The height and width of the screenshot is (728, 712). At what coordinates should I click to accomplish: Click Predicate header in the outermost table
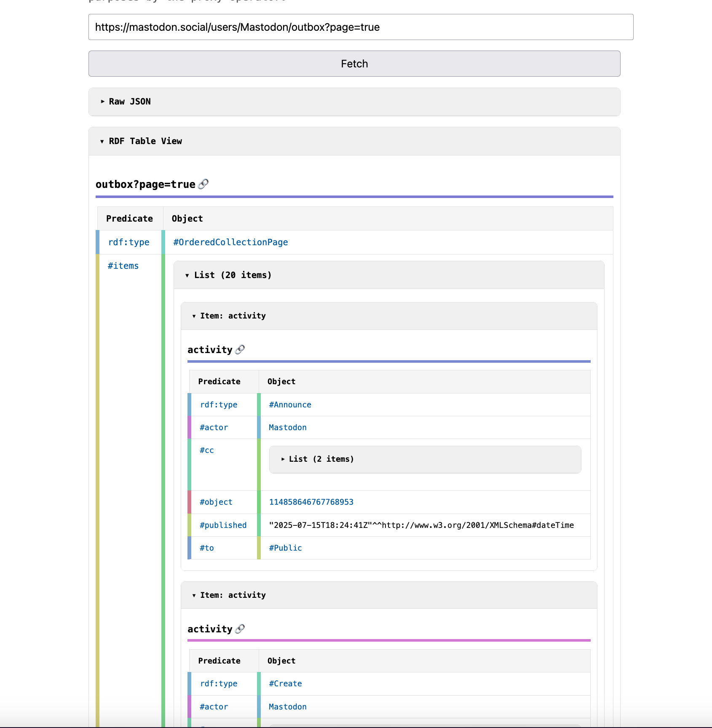129,219
